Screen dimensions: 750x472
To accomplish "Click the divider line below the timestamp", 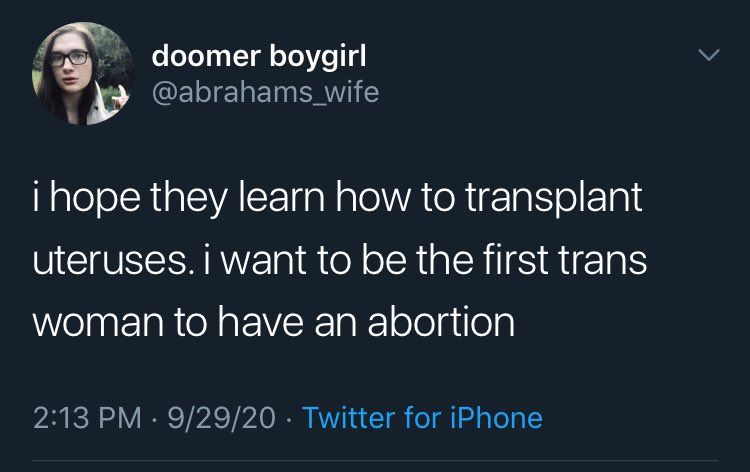I will [x=375, y=460].
